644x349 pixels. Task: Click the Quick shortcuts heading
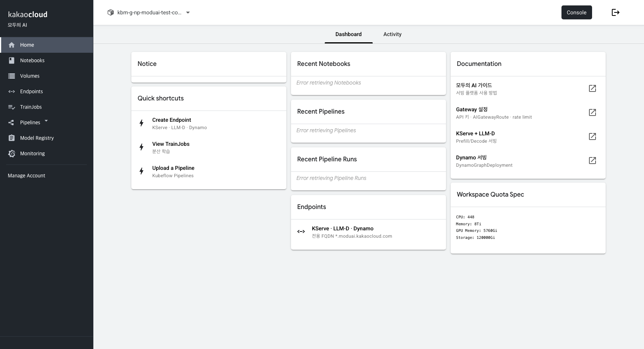point(160,98)
